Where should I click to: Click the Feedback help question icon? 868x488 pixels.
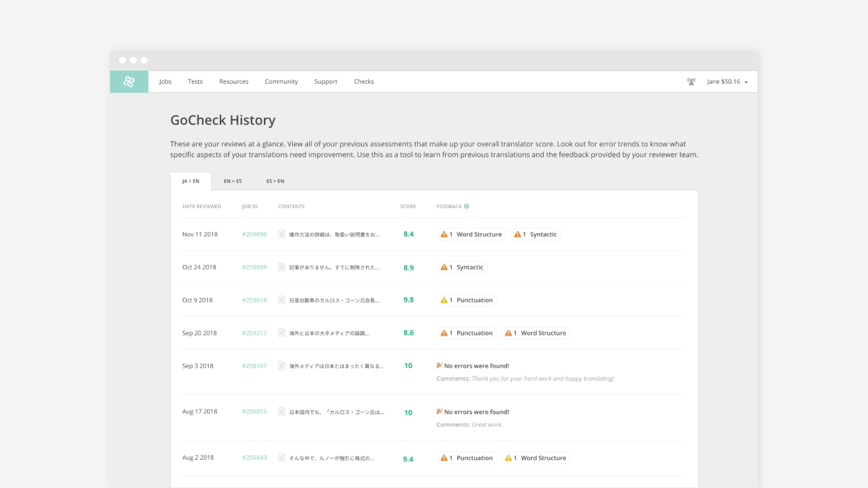[466, 206]
